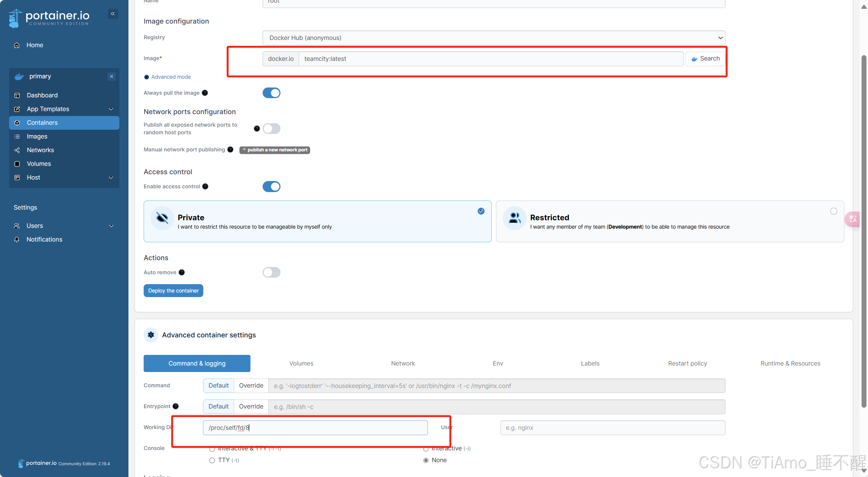Viewport: 868px width, 477px height.
Task: Click the Private crossed-eye icon
Action: point(162,218)
